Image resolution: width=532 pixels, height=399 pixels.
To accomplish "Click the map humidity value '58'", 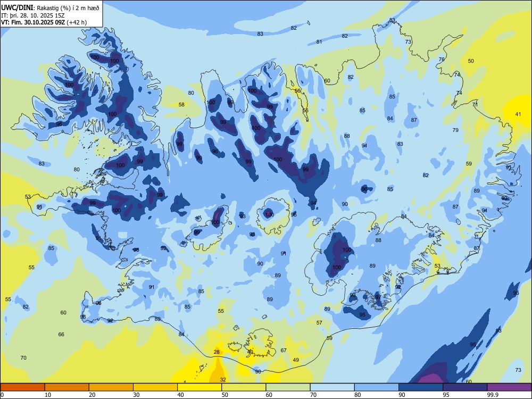I will click(x=181, y=104).
